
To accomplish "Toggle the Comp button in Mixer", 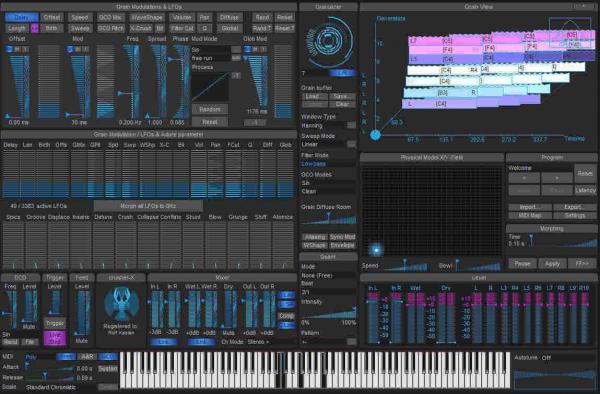I will (286, 316).
